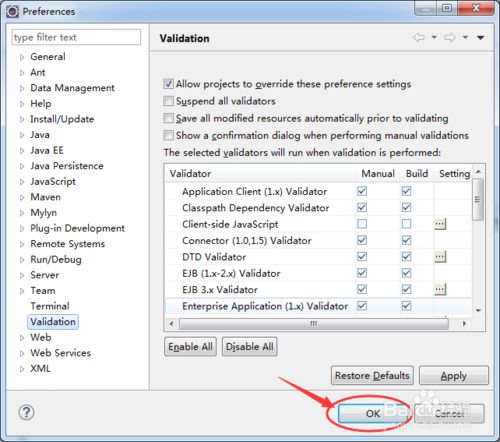Toggle Manual for Connector Validator
Viewport: 500px width, 442px height.
[x=362, y=240]
